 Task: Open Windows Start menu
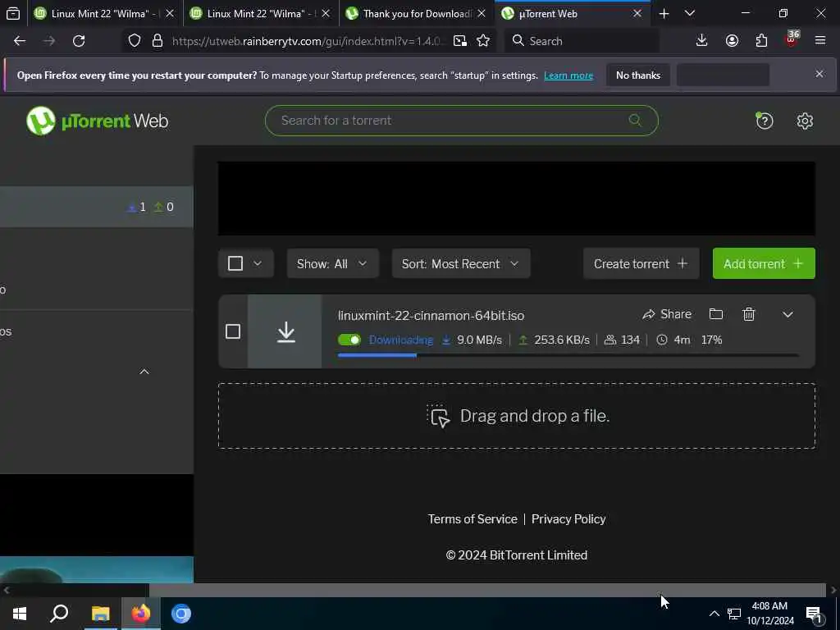point(20,614)
